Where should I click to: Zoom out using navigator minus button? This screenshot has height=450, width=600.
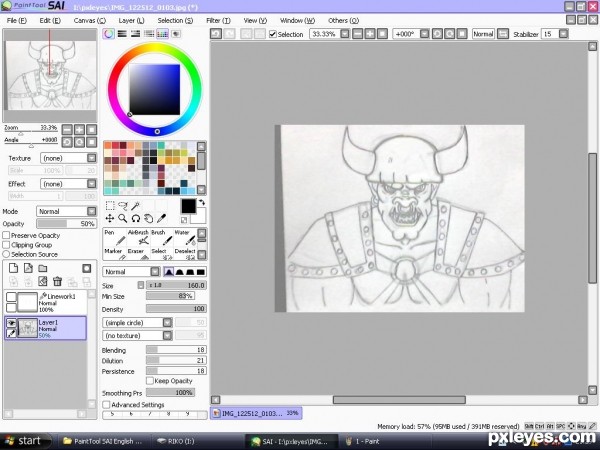coord(67,130)
